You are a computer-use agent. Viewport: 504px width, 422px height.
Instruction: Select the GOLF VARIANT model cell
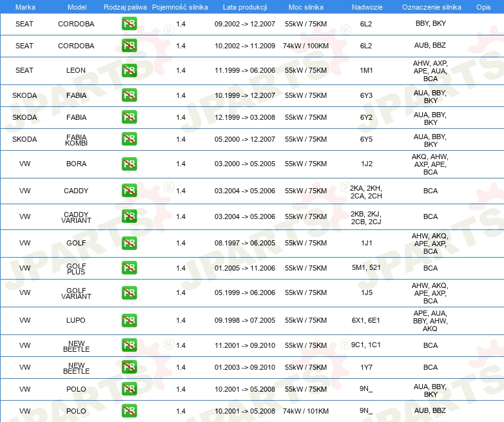point(76,293)
